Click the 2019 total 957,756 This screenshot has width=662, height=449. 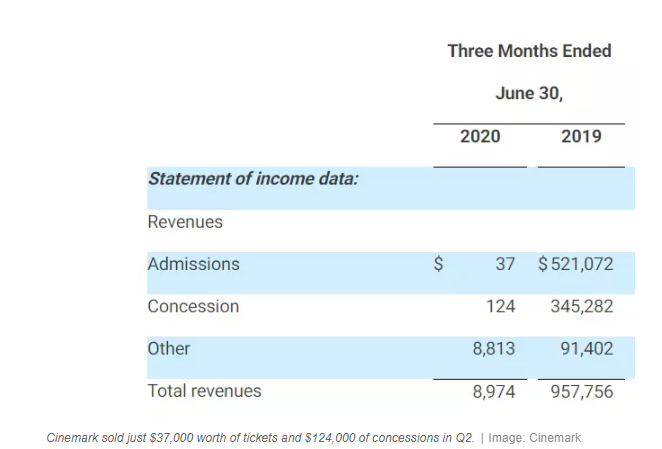pos(581,392)
